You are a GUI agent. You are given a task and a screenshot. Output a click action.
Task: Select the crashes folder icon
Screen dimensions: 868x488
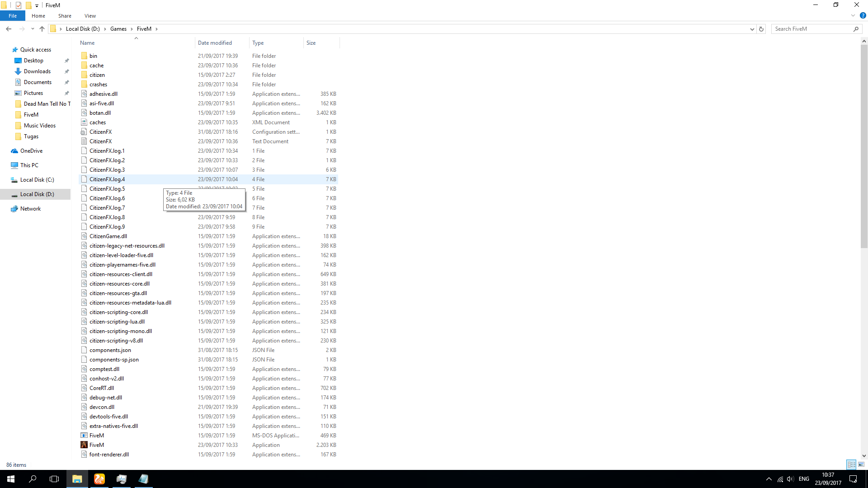coord(84,84)
